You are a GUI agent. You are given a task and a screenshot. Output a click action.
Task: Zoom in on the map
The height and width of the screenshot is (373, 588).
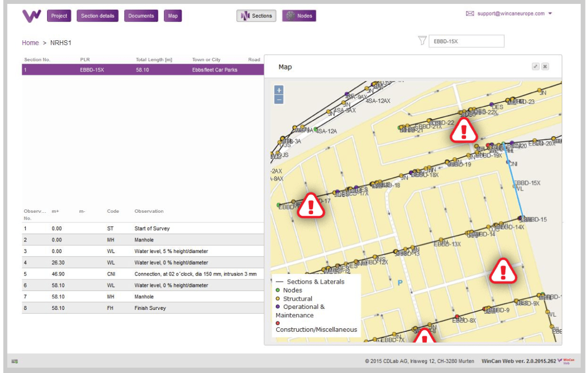(x=279, y=90)
